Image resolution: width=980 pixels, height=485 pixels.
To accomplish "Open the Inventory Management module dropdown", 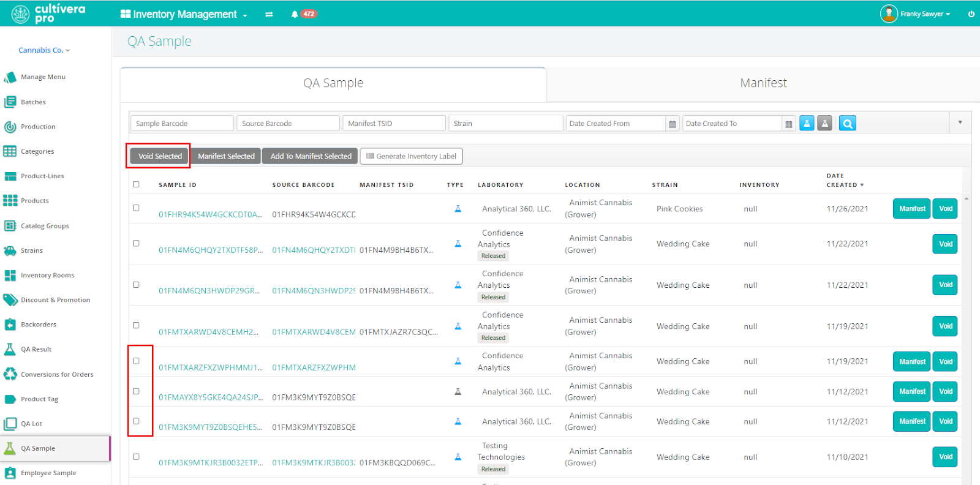I will pyautogui.click(x=184, y=14).
